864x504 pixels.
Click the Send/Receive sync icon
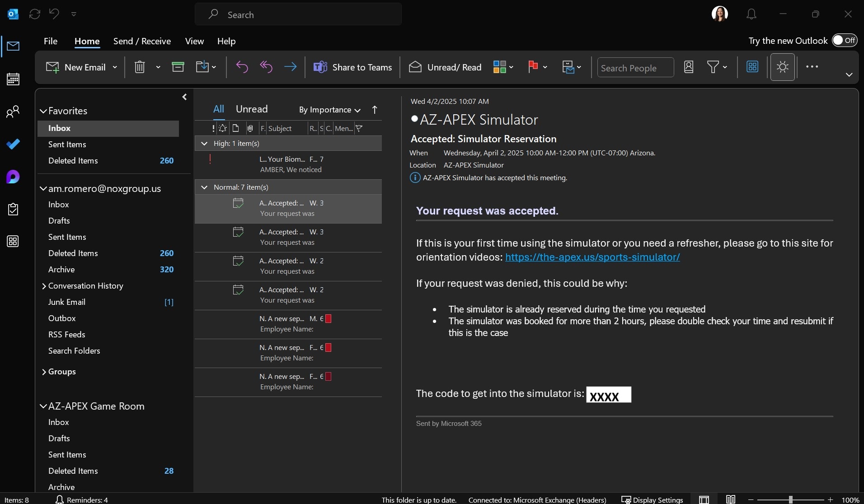pyautogui.click(x=35, y=14)
